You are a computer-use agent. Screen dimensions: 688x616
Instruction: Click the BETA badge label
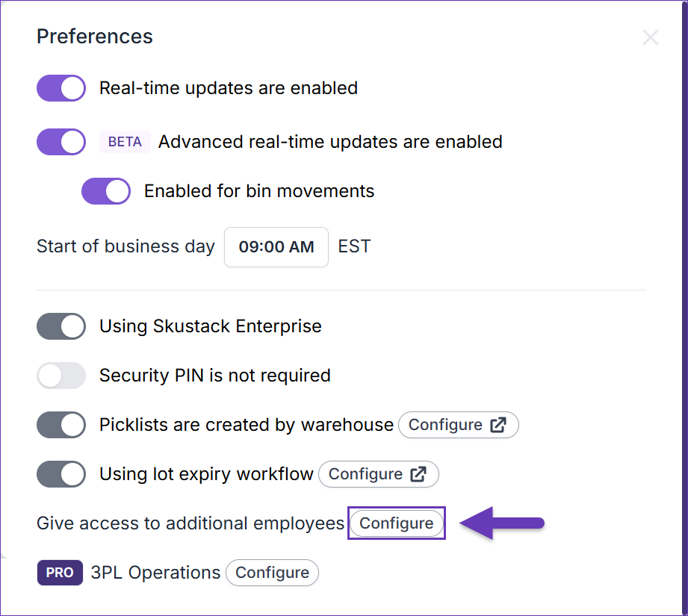[125, 142]
